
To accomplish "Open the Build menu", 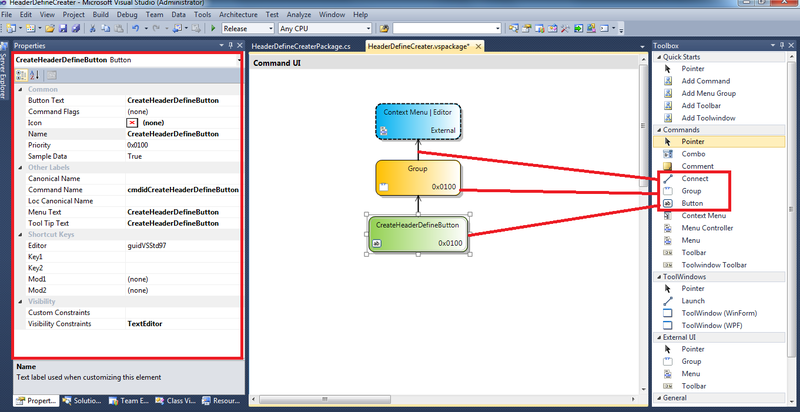I will click(101, 15).
